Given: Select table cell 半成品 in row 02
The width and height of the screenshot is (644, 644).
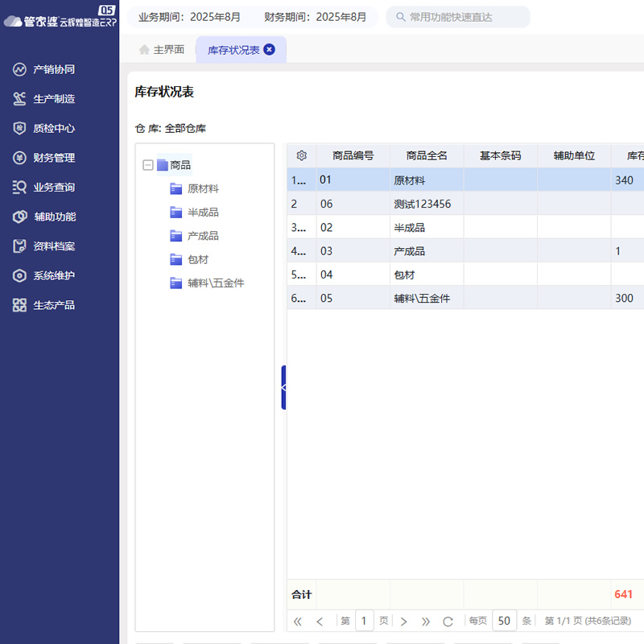Looking at the screenshot, I should tap(427, 228).
